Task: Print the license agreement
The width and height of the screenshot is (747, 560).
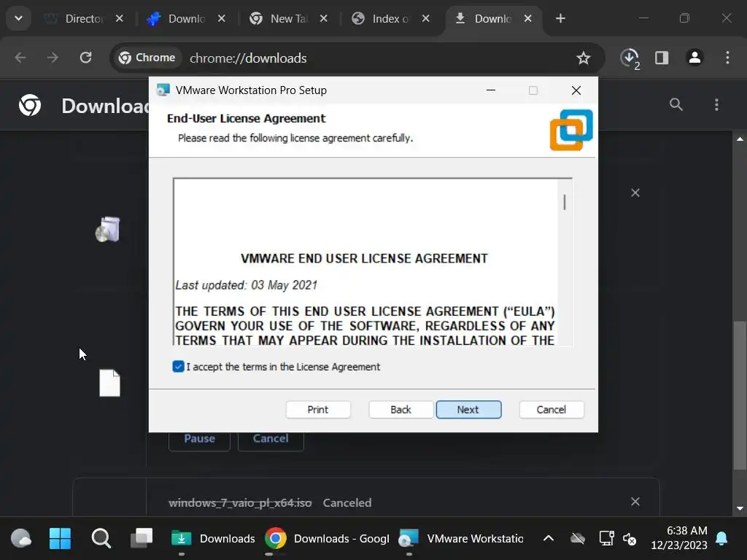Action: click(x=318, y=410)
